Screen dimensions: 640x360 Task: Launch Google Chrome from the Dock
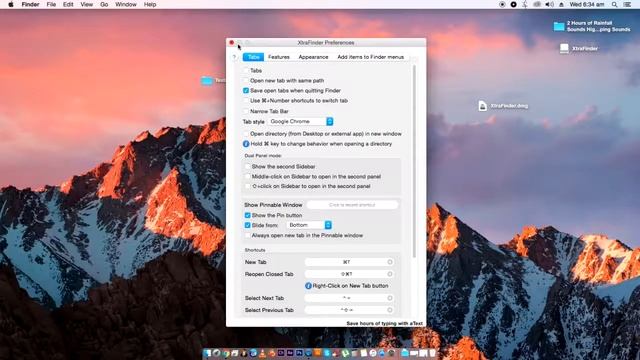(226, 353)
